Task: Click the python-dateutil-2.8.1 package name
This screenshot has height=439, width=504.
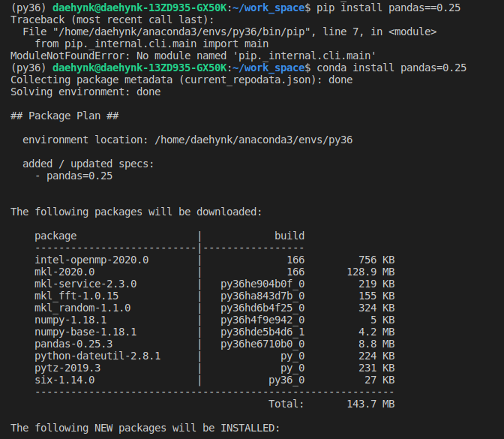Action: click(x=97, y=356)
